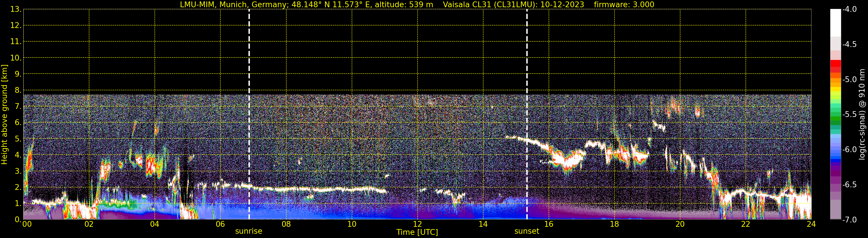The width and height of the screenshot is (868, 238).
Task: Click the '12' time-axis tick label
Action: pos(417,224)
